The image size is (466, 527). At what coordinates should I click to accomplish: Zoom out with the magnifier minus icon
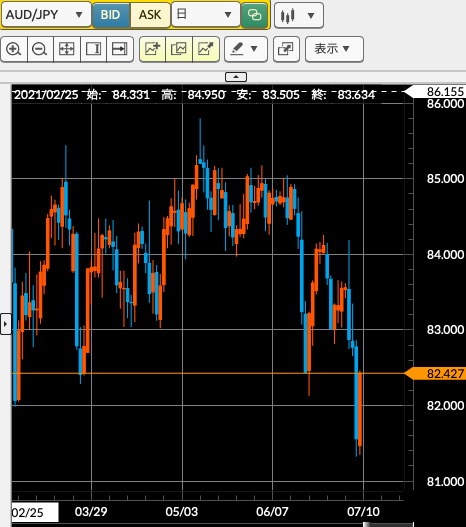40,49
